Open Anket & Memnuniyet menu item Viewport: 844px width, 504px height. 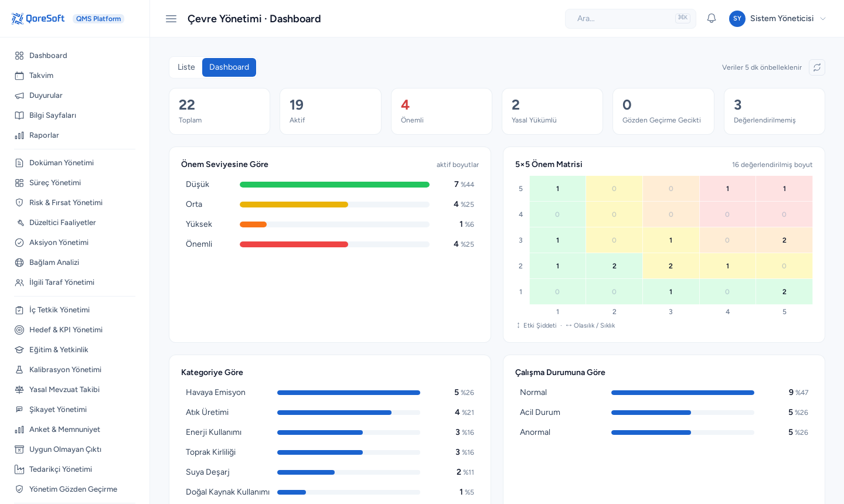(x=75, y=430)
